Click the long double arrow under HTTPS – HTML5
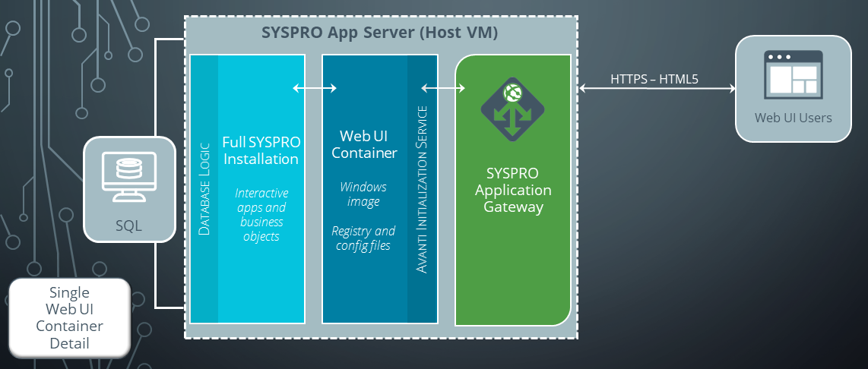 (x=657, y=89)
